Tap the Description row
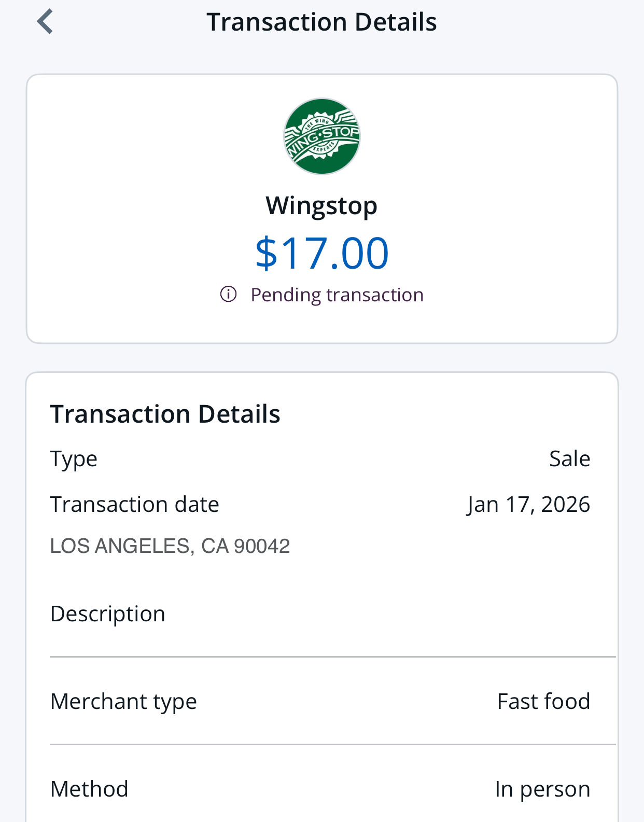 (107, 614)
